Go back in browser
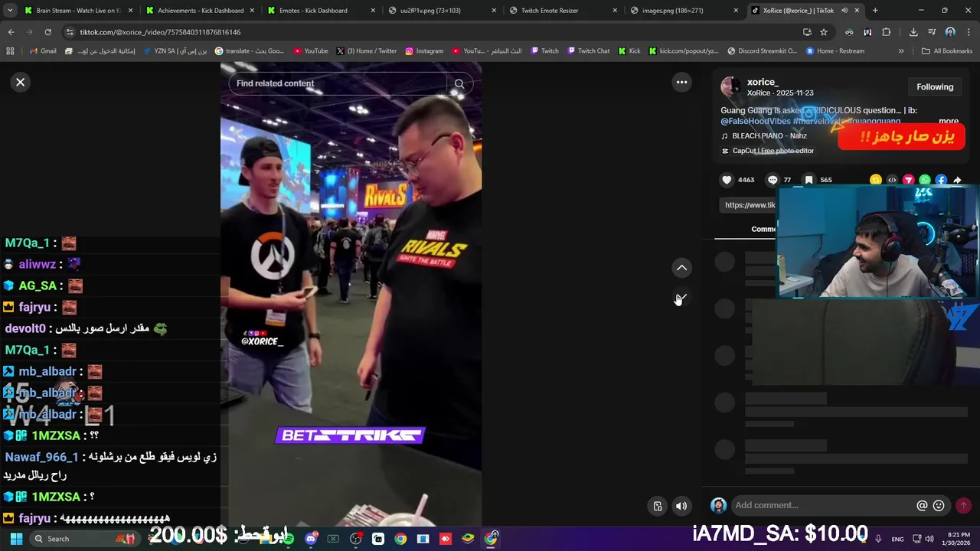 11,32
